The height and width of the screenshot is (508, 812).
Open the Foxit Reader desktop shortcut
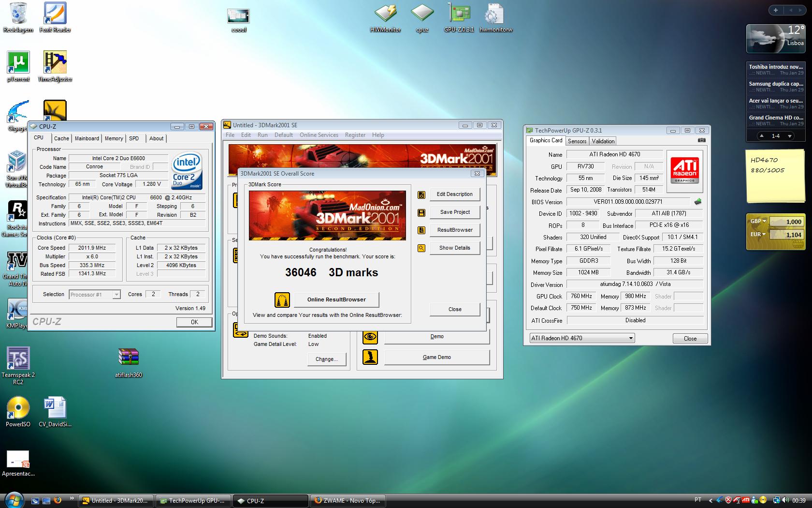point(55,17)
